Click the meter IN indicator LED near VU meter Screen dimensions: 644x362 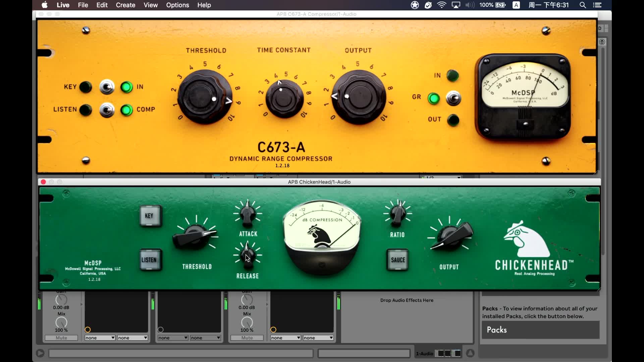point(453,76)
